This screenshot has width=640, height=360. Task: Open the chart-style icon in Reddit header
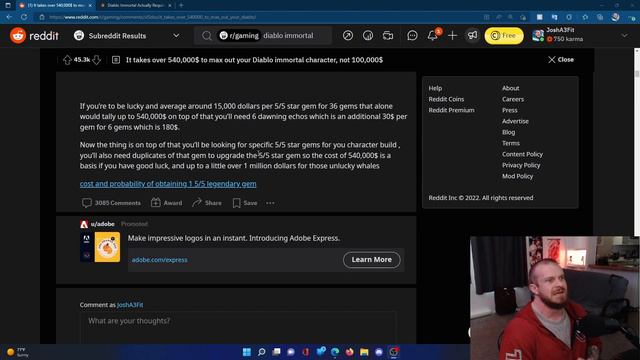(368, 36)
